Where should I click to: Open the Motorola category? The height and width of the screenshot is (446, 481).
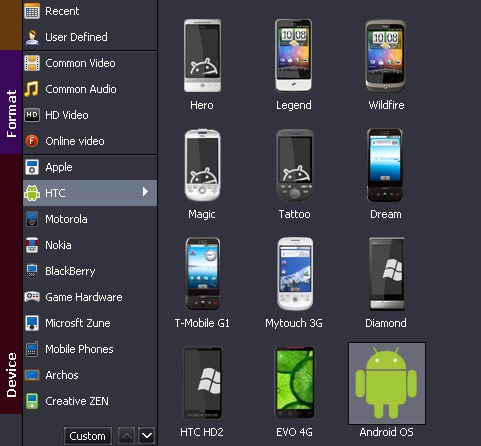(x=90, y=219)
